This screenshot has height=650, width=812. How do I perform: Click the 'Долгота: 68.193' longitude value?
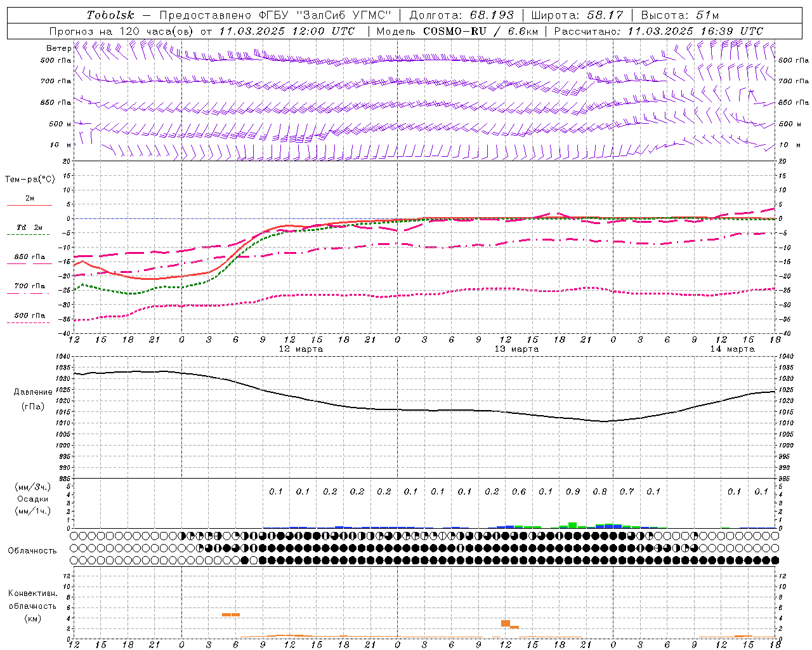coord(462,15)
